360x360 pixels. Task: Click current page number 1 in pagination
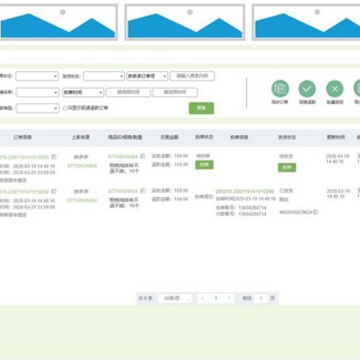point(216,298)
